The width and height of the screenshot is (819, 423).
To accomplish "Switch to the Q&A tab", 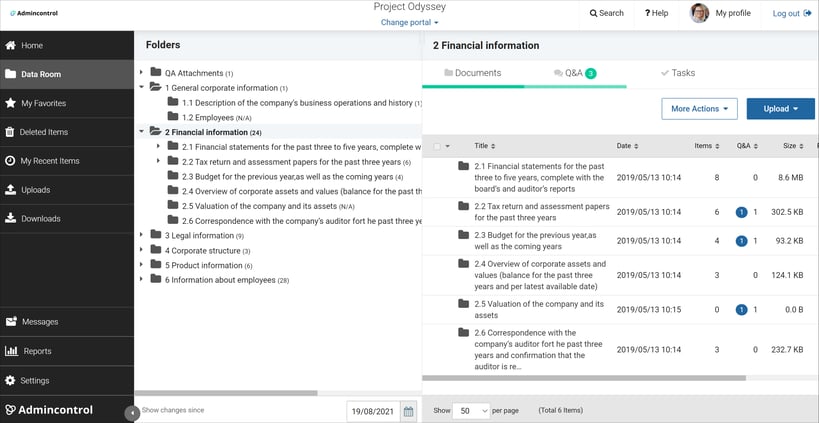I will (x=575, y=73).
